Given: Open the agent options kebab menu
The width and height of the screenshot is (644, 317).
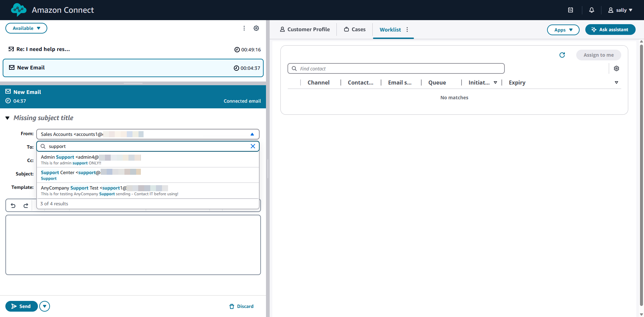Looking at the screenshot, I should coord(244,28).
